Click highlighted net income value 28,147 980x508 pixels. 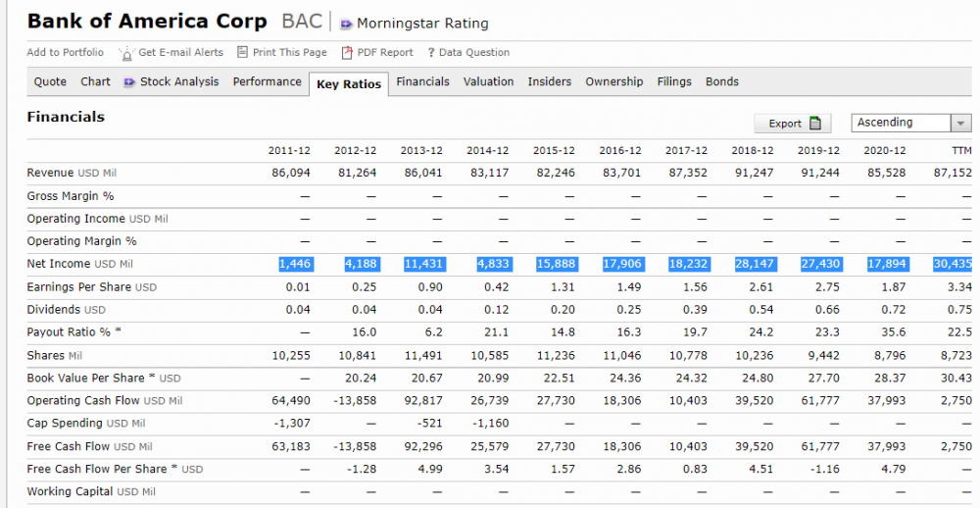point(757,264)
